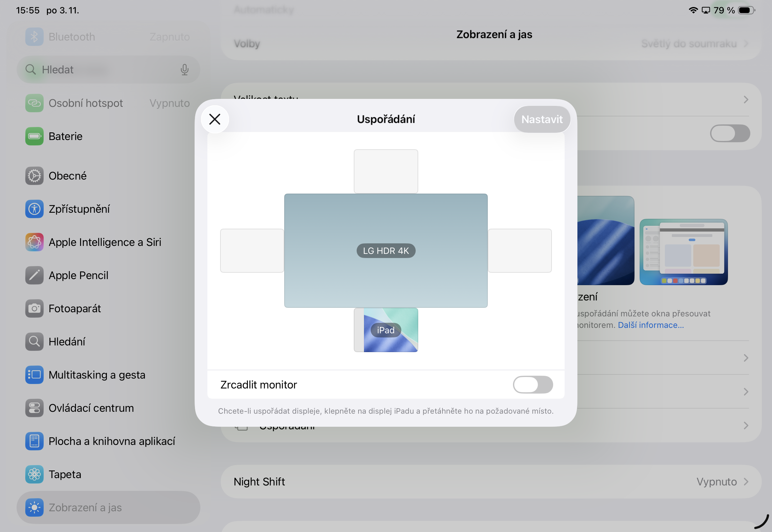Open Plocha a knihovna aplikací item

112,441
